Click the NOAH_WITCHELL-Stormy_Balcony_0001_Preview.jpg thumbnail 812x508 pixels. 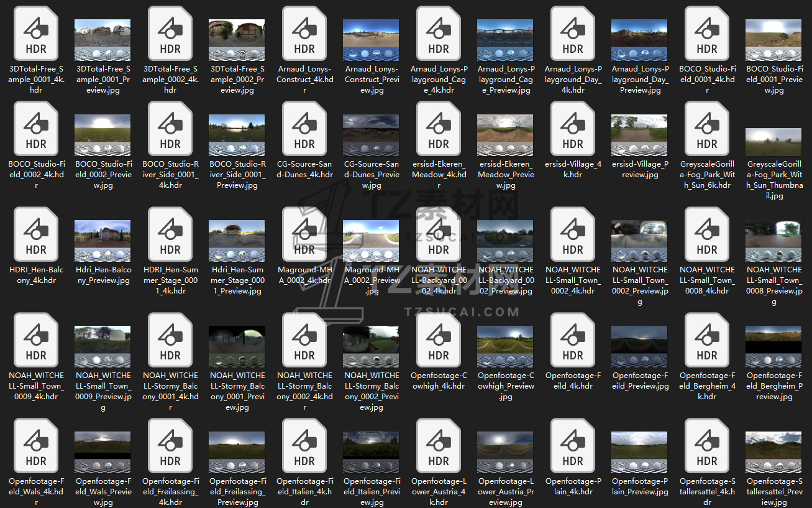pos(237,347)
